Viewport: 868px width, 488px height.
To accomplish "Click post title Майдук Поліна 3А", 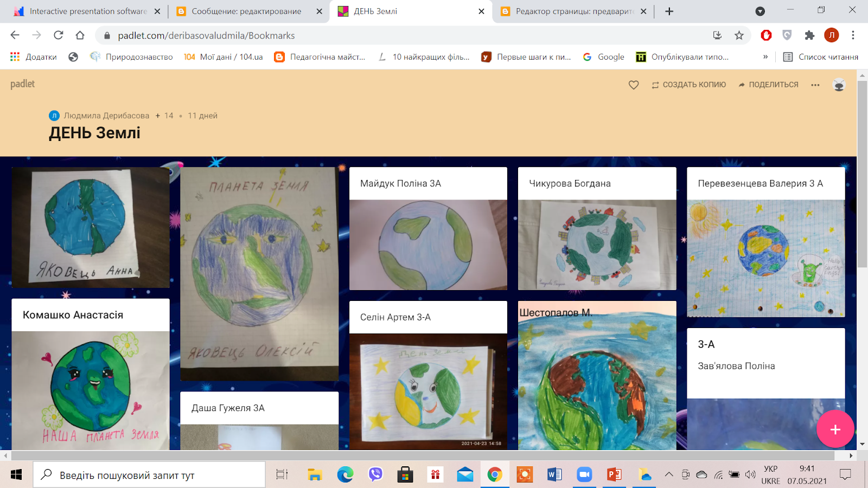I will 400,184.
